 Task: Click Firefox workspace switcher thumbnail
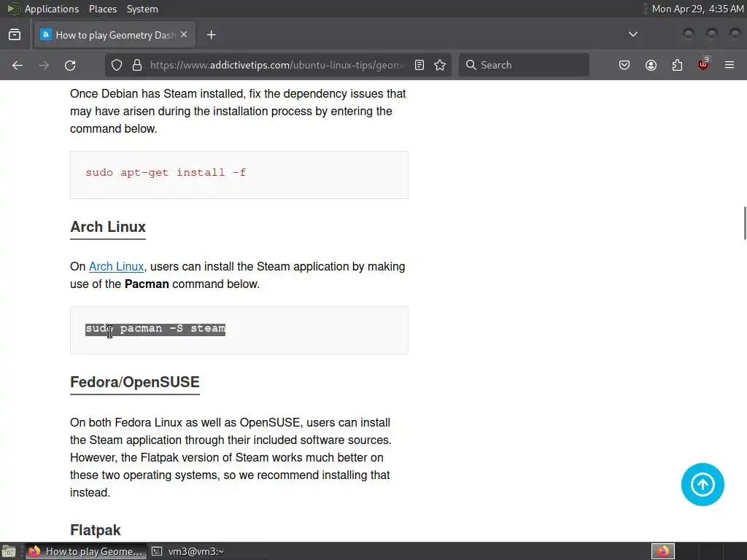[663, 551]
